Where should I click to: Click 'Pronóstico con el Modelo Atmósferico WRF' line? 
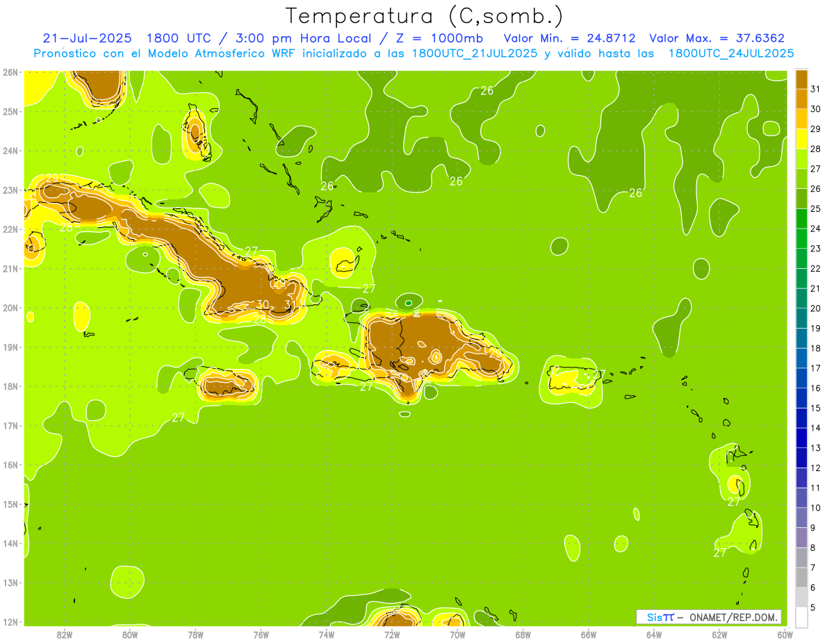(167, 53)
